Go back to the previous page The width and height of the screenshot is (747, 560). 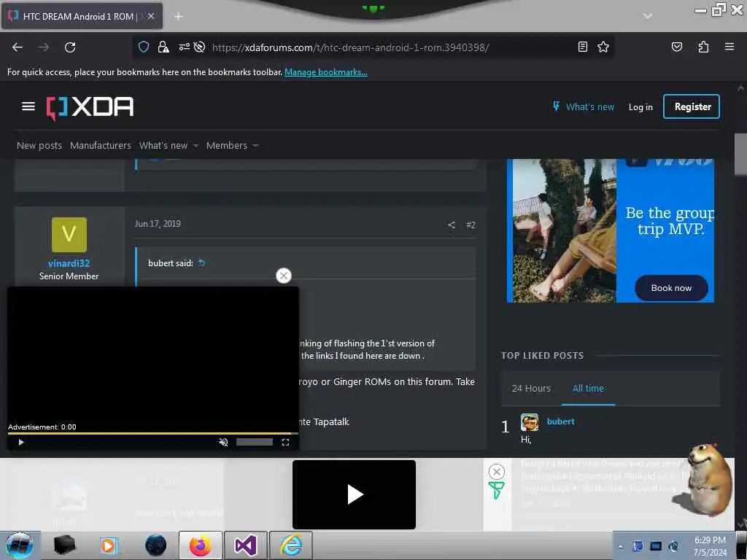tap(18, 47)
